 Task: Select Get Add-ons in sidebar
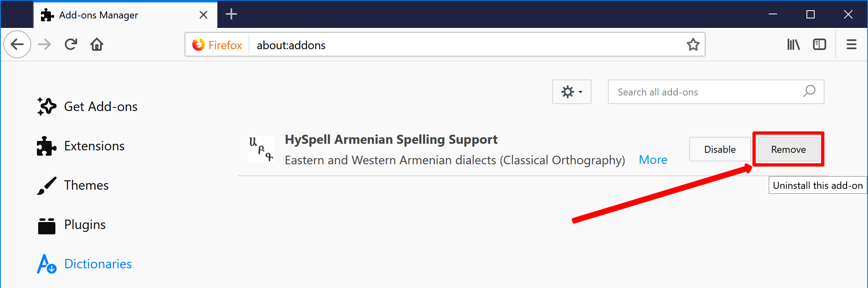point(87,107)
